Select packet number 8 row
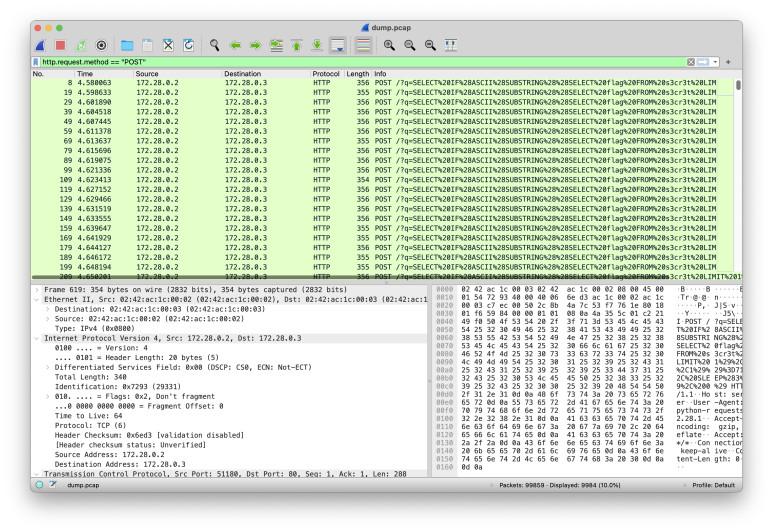Screen dimensions: 773x532 coord(382,83)
